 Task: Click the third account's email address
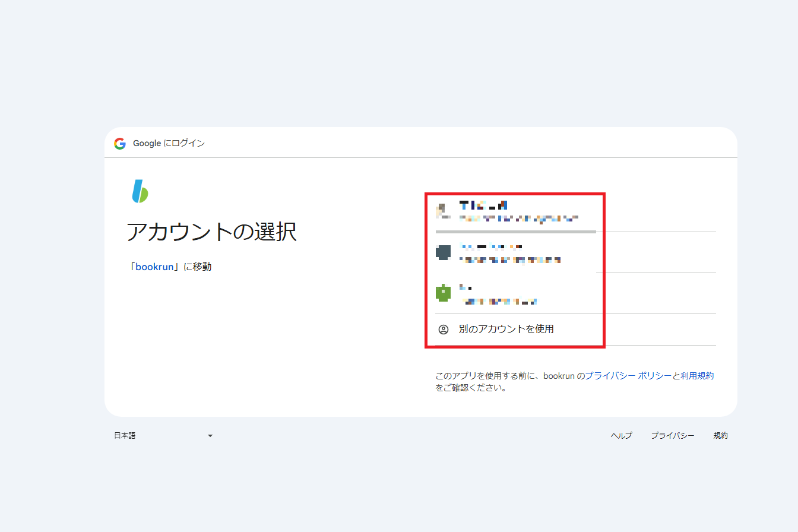point(500,302)
